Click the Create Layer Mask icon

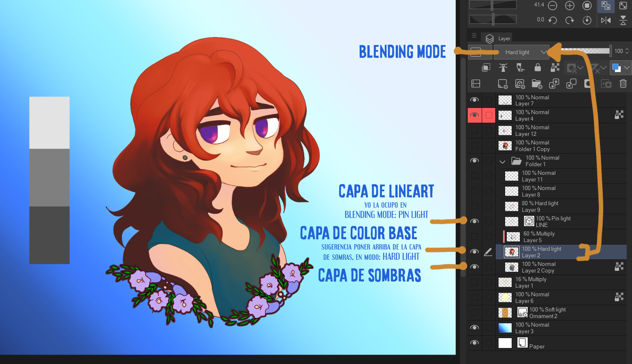pyautogui.click(x=588, y=84)
